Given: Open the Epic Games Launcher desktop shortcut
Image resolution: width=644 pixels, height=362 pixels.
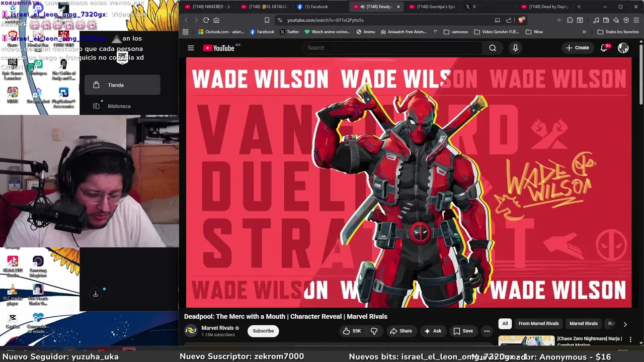Looking at the screenshot, I should coord(13,69).
